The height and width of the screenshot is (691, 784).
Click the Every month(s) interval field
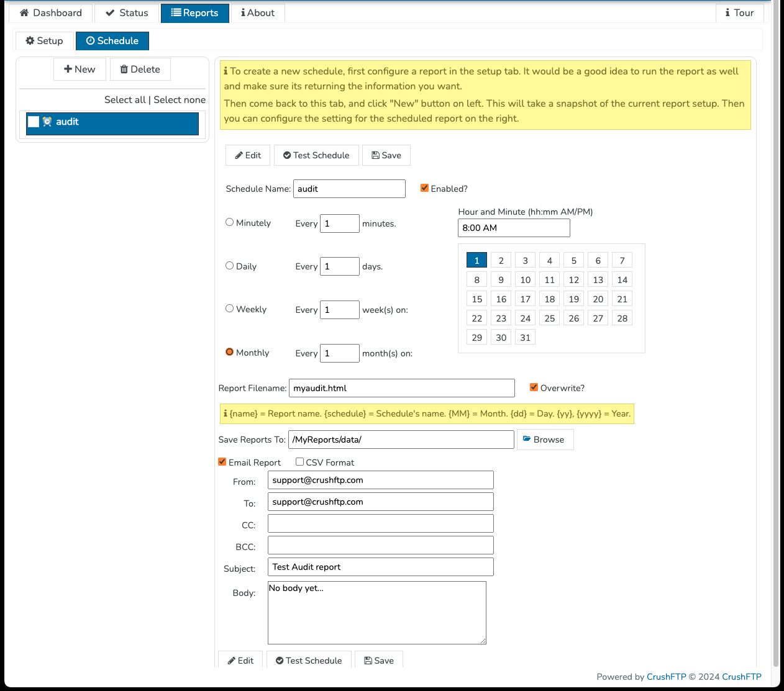(340, 353)
